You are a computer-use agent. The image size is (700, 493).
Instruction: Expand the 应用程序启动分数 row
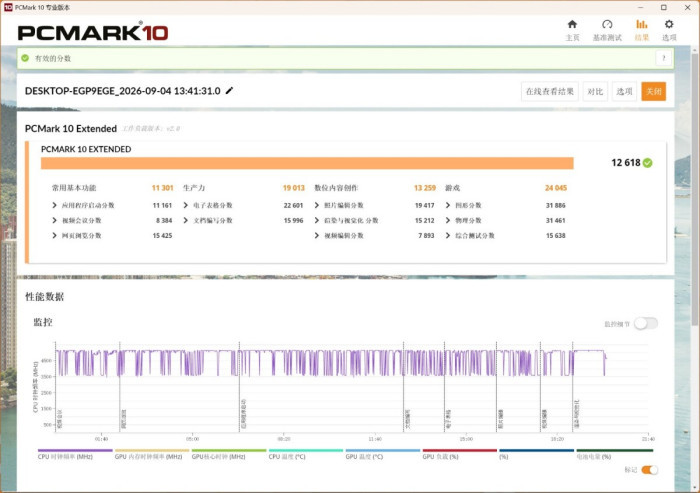[x=54, y=205]
